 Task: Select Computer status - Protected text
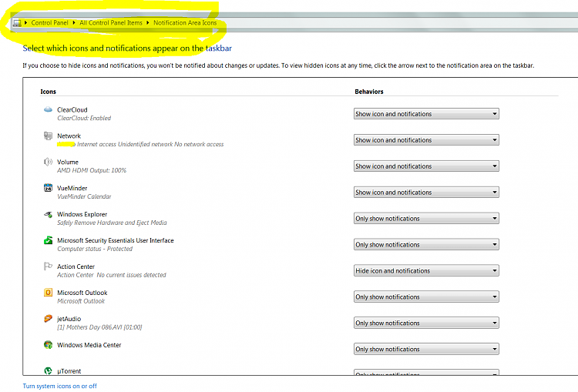(95, 249)
